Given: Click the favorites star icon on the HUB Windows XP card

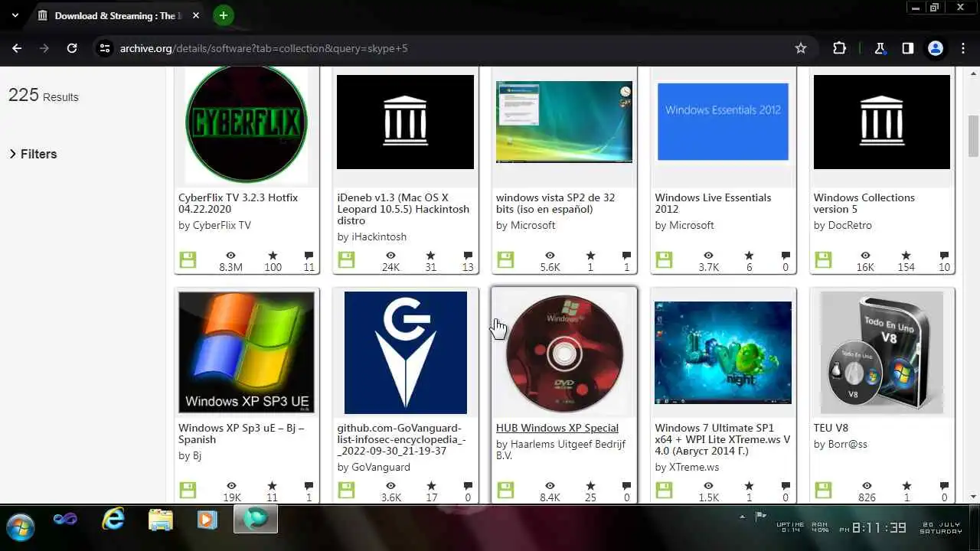Looking at the screenshot, I should 590,485.
